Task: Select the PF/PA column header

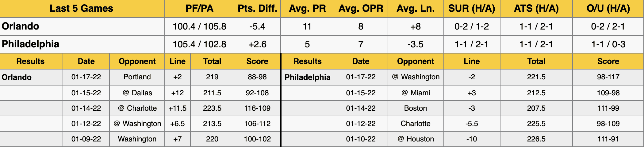Action: (199, 9)
